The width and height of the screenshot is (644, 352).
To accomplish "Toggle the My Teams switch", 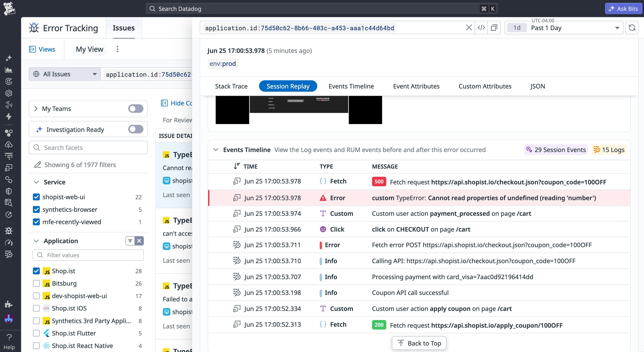I will click(x=136, y=109).
